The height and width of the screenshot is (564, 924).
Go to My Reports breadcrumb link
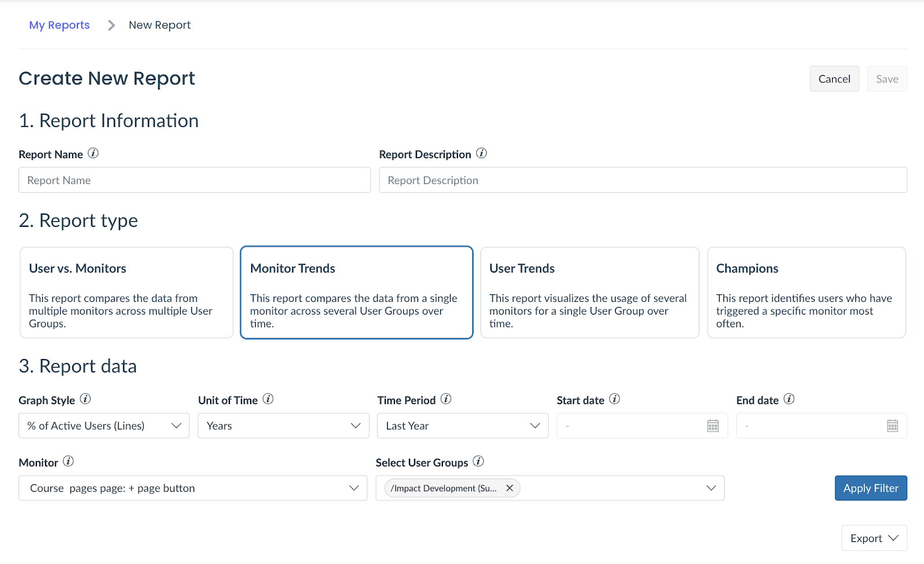(59, 25)
